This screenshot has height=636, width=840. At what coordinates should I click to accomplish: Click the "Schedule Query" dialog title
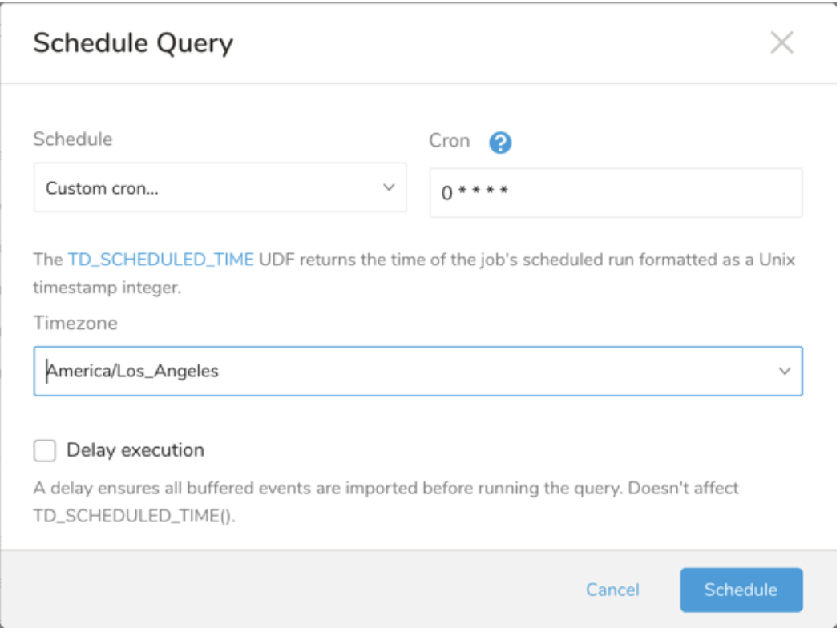[133, 43]
